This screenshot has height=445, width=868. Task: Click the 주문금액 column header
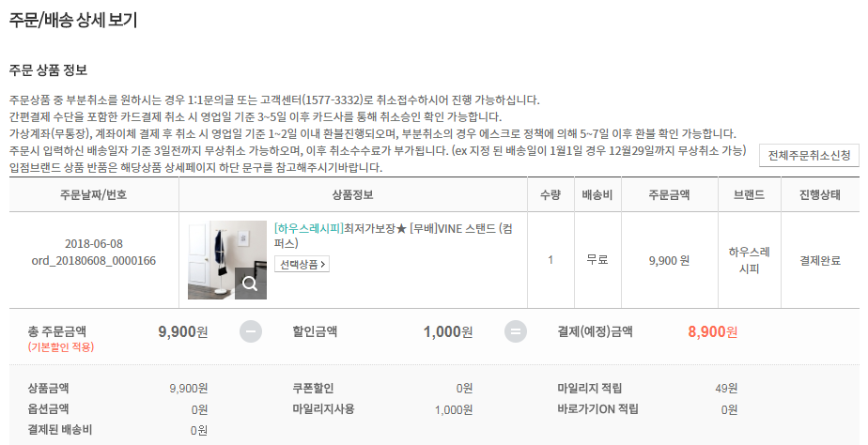(669, 195)
